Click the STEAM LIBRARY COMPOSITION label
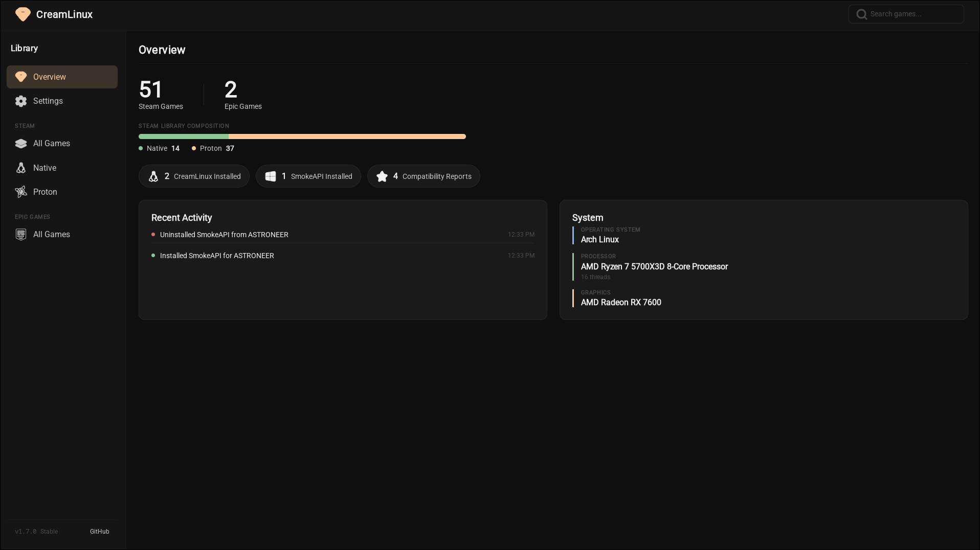Image resolution: width=980 pixels, height=550 pixels. (184, 126)
